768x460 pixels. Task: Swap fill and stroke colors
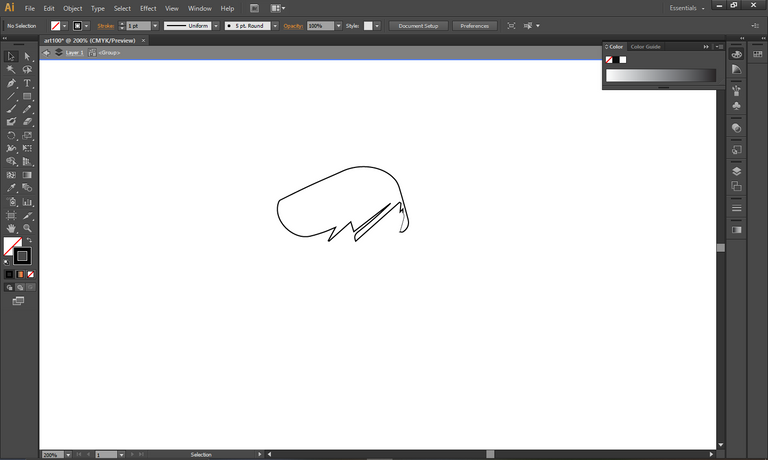pos(29,240)
